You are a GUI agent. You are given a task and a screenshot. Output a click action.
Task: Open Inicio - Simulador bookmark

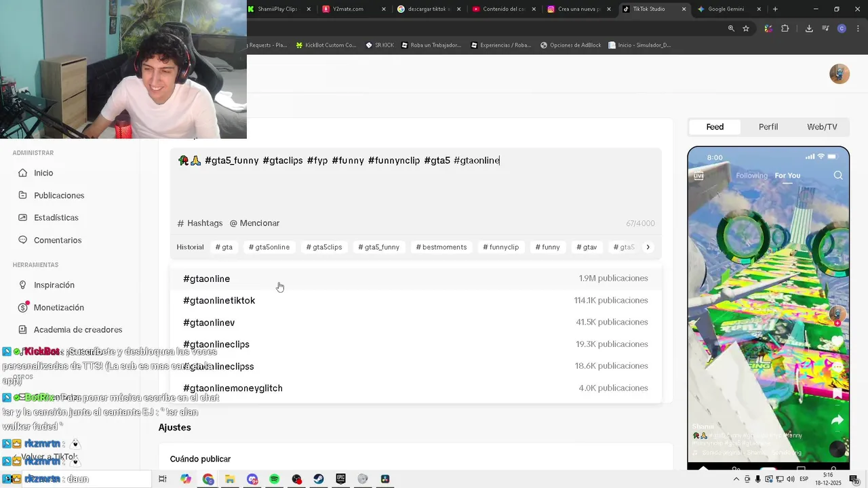(x=639, y=45)
